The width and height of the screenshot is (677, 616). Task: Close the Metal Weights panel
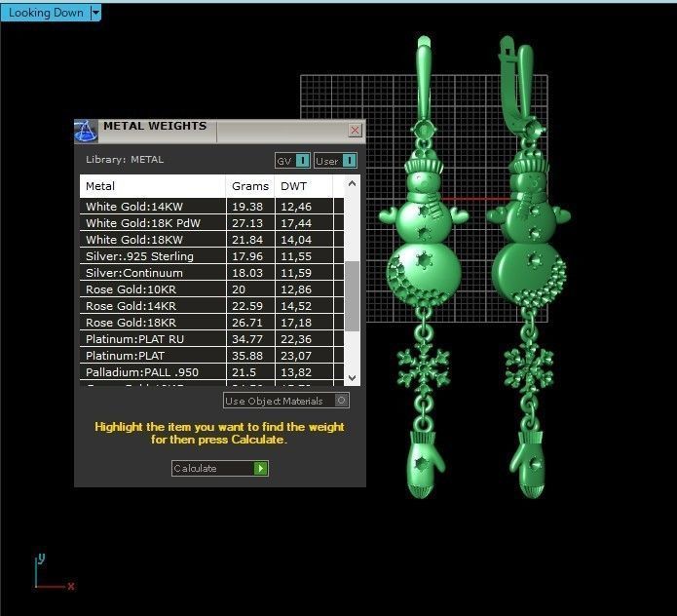[355, 130]
